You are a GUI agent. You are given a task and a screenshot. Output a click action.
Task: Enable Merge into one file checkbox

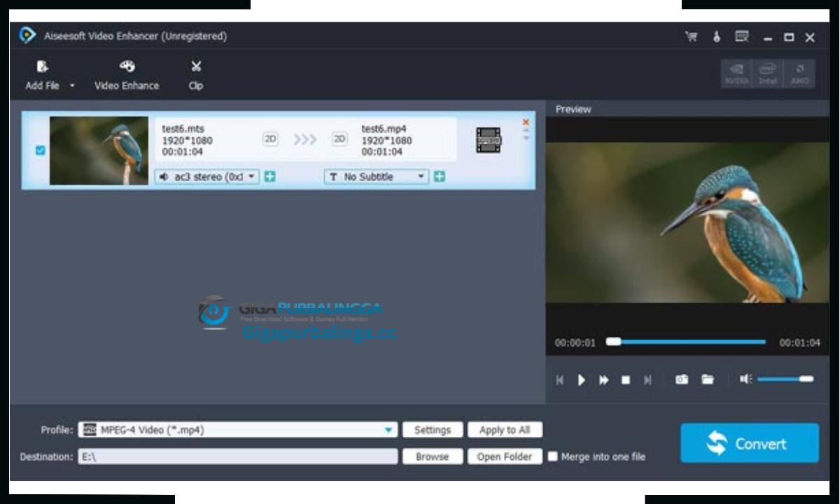point(553,456)
